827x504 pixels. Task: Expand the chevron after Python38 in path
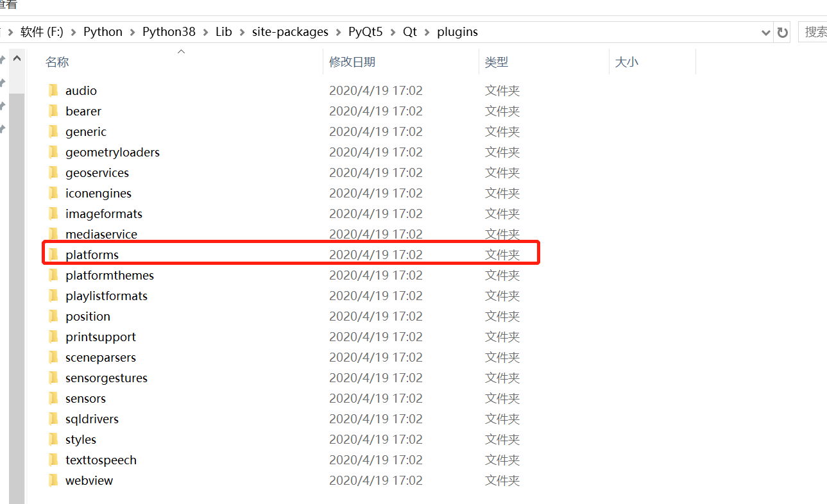[x=205, y=32]
